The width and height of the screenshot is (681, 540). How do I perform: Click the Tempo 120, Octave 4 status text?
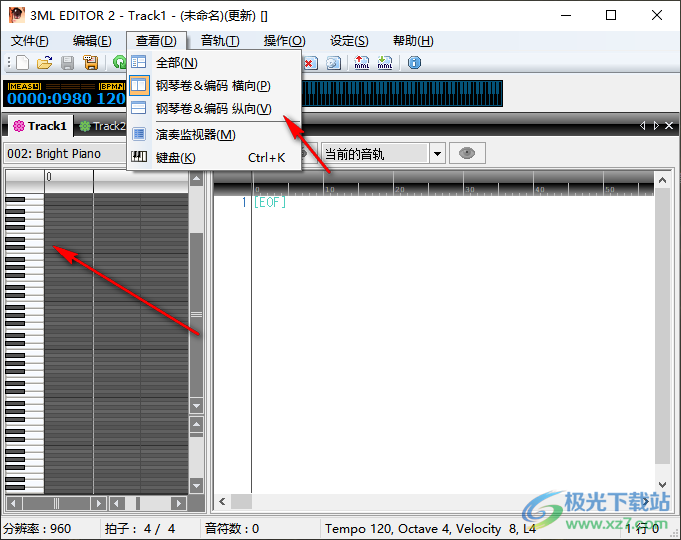pyautogui.click(x=431, y=529)
